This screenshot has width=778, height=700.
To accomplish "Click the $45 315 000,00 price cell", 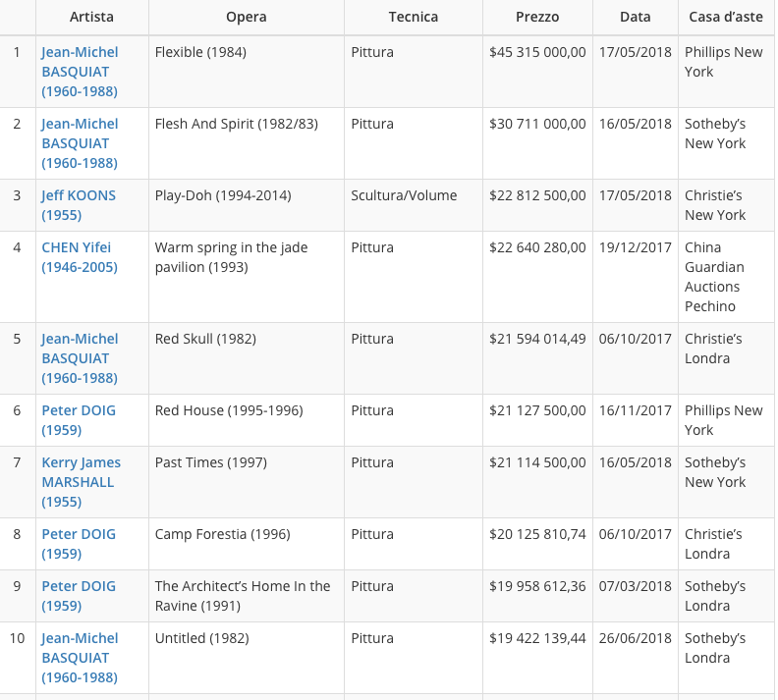I will click(x=537, y=52).
